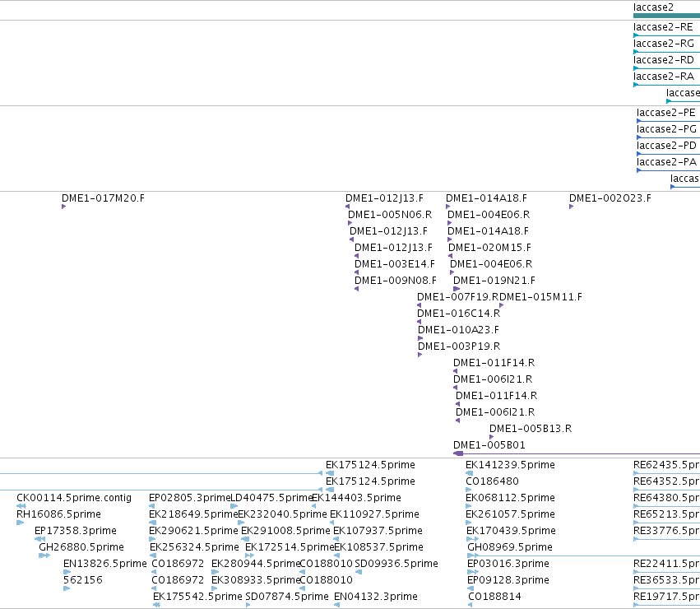The height and width of the screenshot is (609, 700).
Task: Select the SD09936.5prime EST
Action: click(x=396, y=564)
